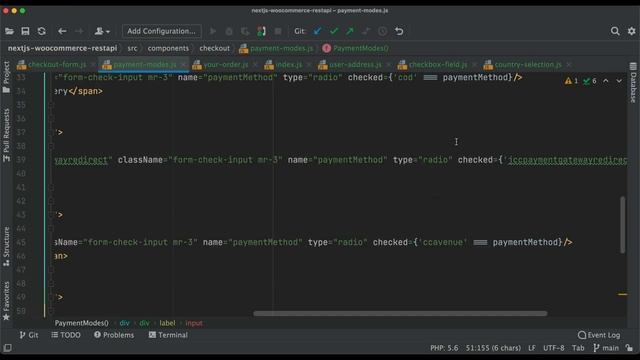Click the horizontal editor scrollbar
Image resolution: width=640 pixels, height=360 pixels.
[400, 313]
